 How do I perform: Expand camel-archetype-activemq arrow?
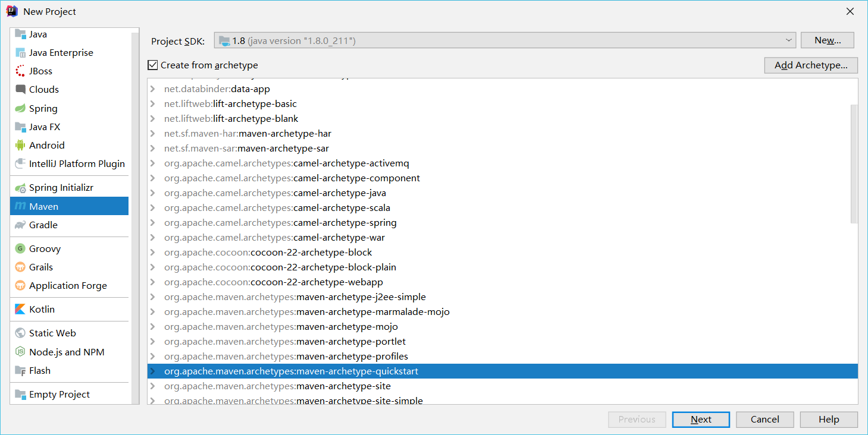[153, 163]
